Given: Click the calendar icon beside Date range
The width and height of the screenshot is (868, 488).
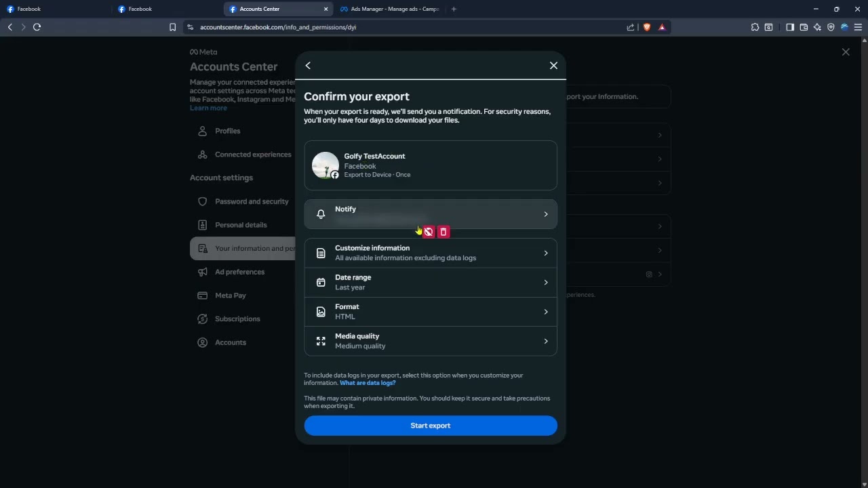Looking at the screenshot, I should [321, 283].
